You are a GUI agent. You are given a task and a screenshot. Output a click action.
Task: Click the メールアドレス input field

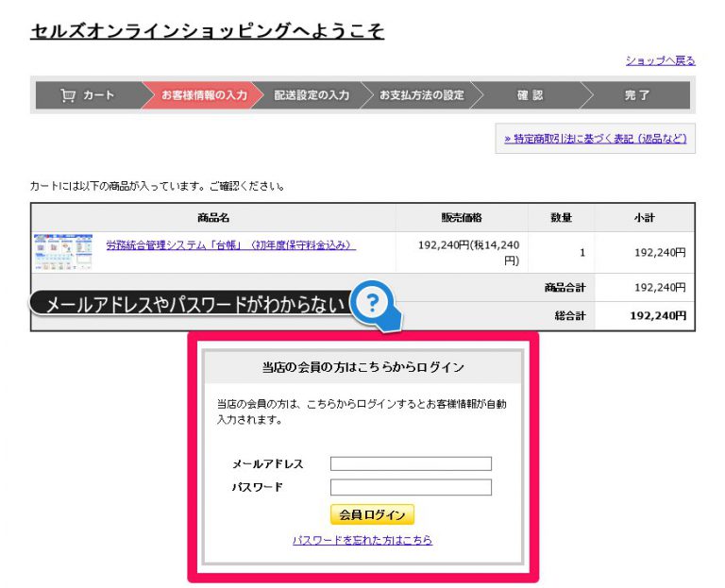click(411, 463)
